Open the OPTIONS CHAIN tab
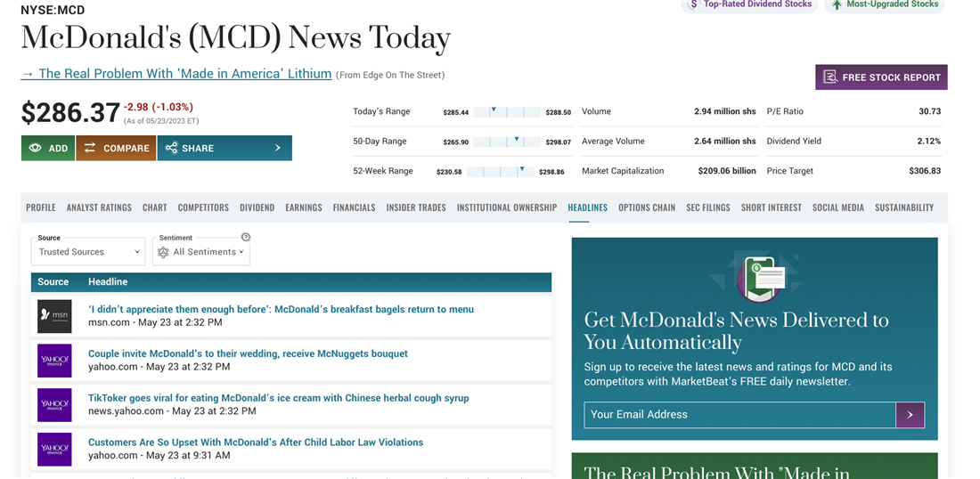The image size is (980, 479). pos(647,207)
